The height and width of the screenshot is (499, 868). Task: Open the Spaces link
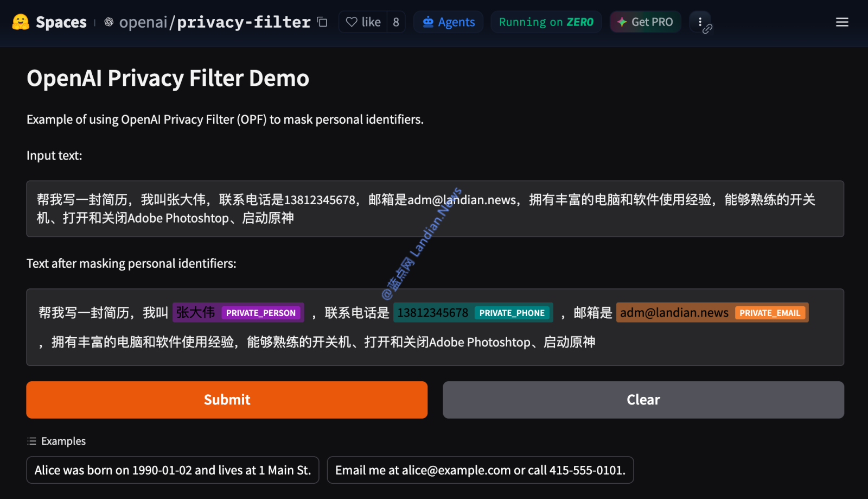click(x=61, y=22)
